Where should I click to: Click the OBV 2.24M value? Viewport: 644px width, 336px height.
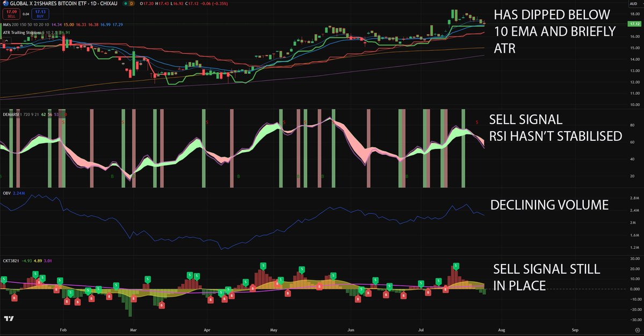coord(19,193)
